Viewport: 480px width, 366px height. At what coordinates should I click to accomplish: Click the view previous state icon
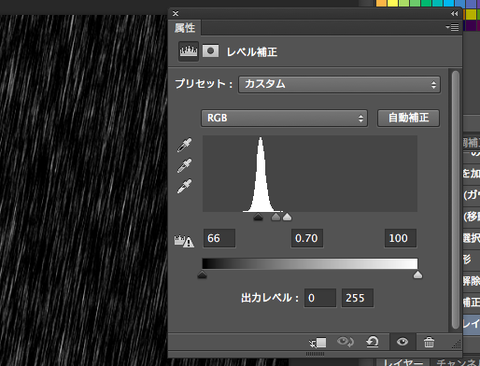345,342
